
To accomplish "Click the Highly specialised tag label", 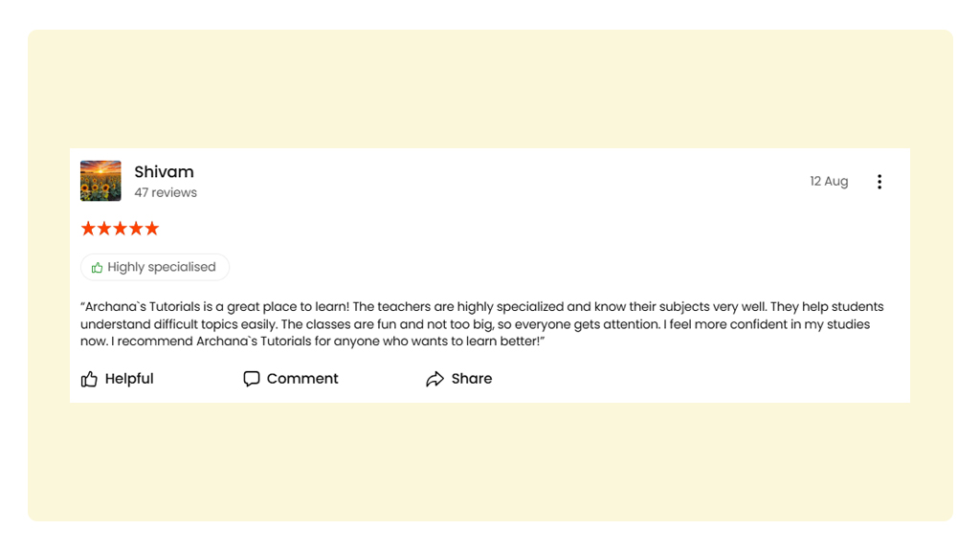I will (162, 268).
